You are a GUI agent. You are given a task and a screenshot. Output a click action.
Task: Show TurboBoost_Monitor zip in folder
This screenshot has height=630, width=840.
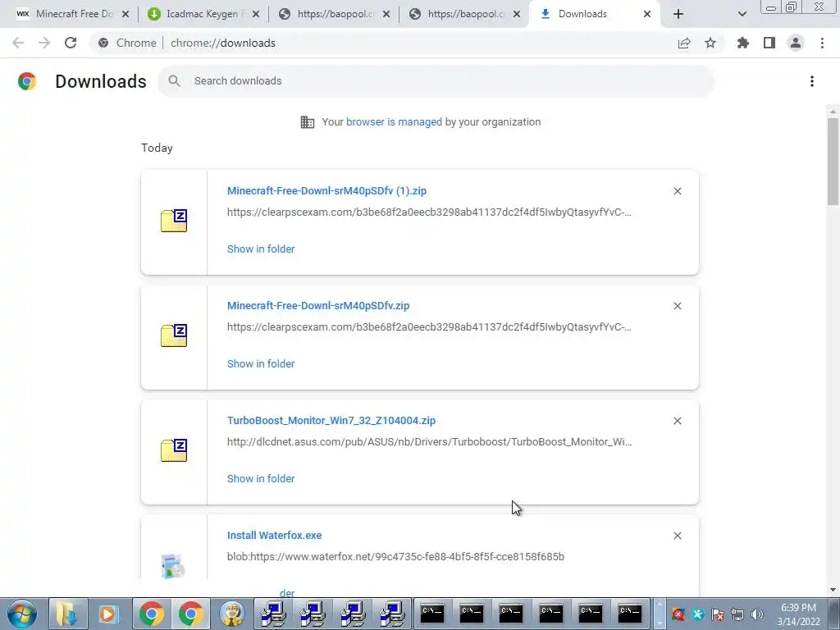pos(261,479)
